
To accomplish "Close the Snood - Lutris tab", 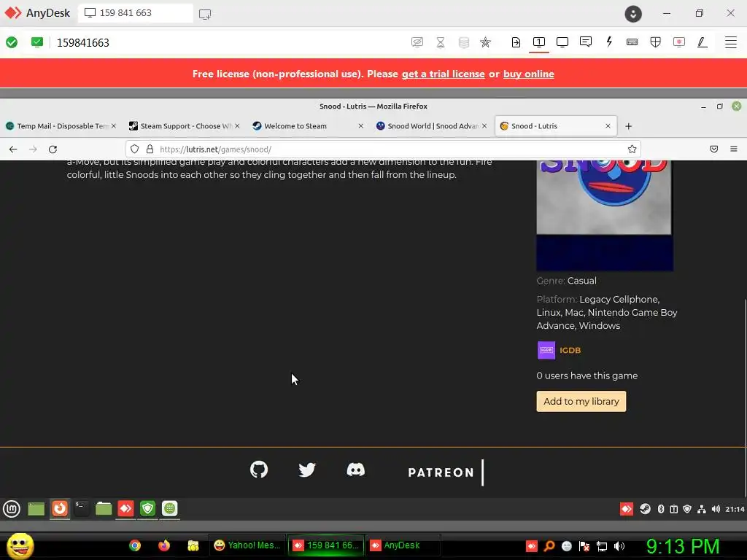I will pyautogui.click(x=608, y=126).
